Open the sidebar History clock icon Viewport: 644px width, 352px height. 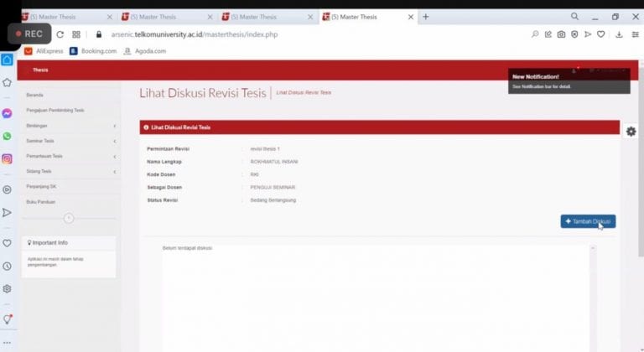7,266
